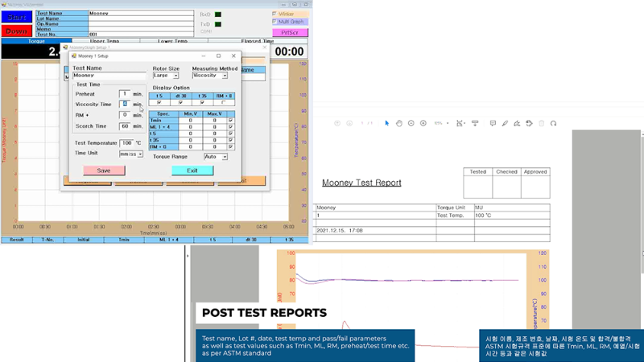Click the PrtScr button
This screenshot has height=362, width=644.
point(290,32)
